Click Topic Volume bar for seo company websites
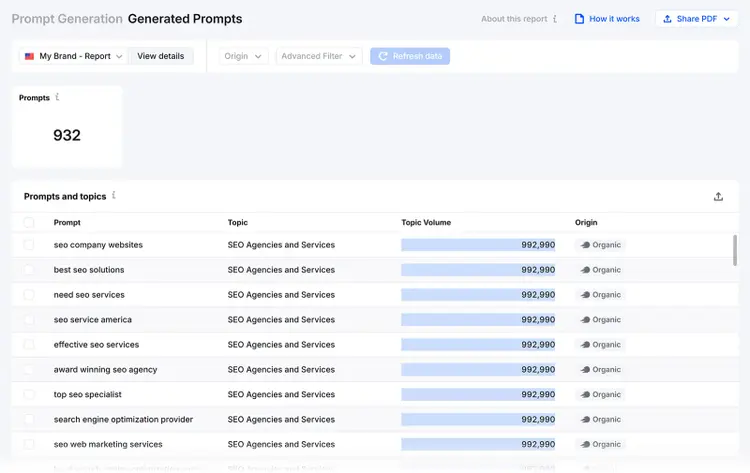Screen dimensions: 750x473 (478, 245)
